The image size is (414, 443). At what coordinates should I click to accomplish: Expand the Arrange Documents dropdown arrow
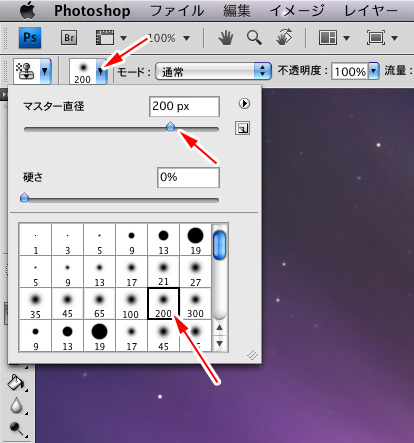(346, 38)
